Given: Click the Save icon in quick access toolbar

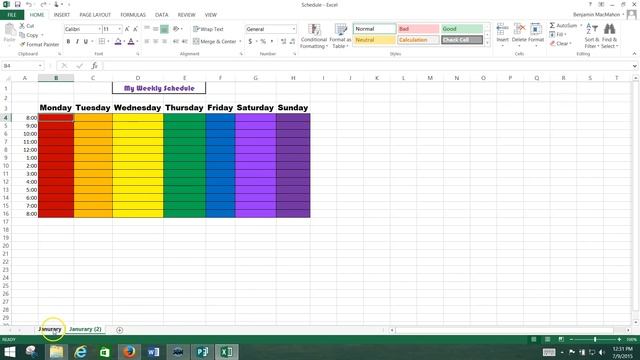Looking at the screenshot, I should tap(18, 4).
